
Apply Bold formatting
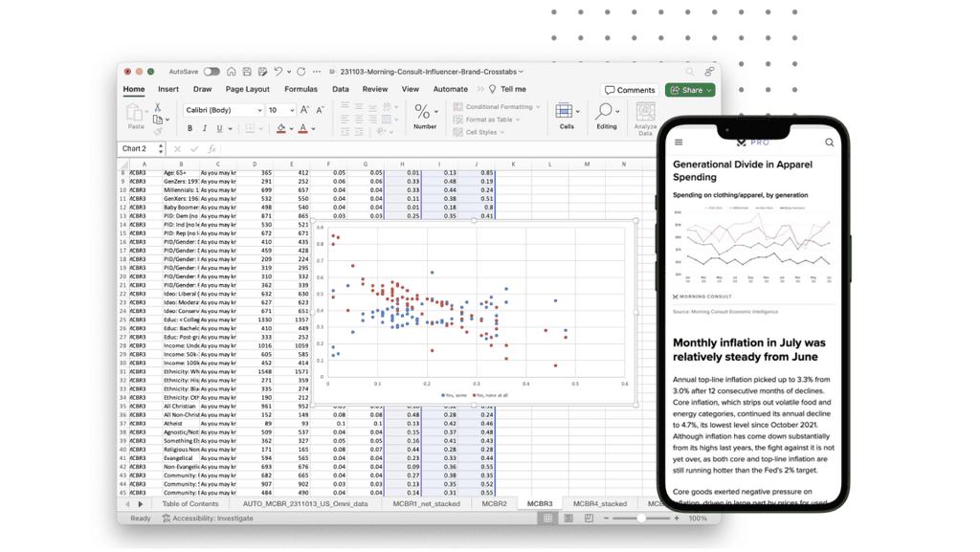tap(189, 129)
